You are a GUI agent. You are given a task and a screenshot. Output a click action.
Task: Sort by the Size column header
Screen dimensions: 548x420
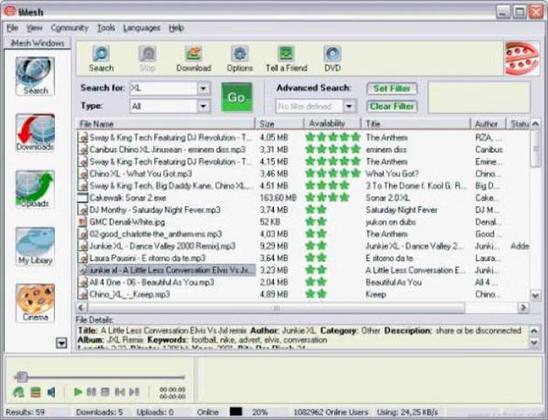tap(280, 124)
